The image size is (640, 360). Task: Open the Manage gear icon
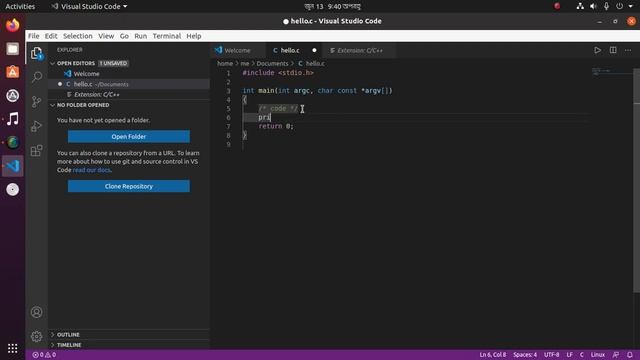pos(36,336)
